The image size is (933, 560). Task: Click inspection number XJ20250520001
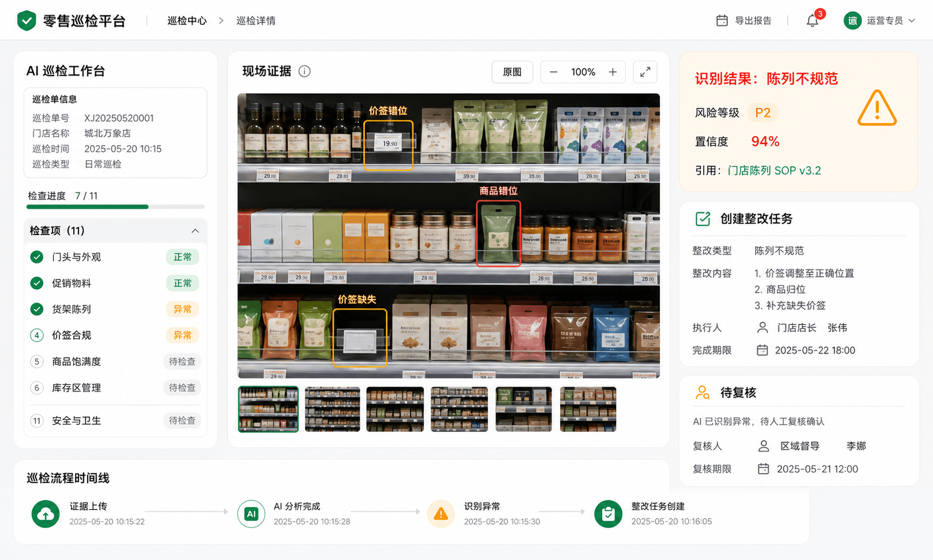[x=119, y=118]
